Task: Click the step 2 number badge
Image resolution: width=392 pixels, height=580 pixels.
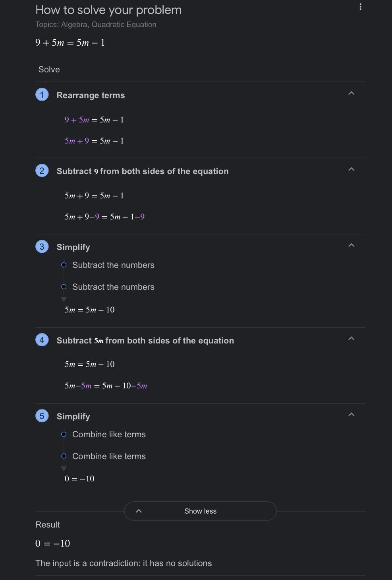Action: pos(42,171)
